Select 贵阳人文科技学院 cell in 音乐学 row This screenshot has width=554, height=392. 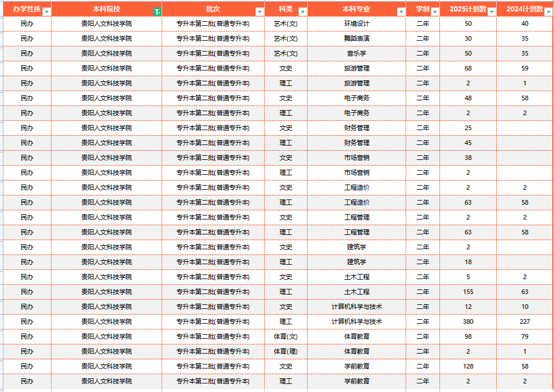coord(107,53)
